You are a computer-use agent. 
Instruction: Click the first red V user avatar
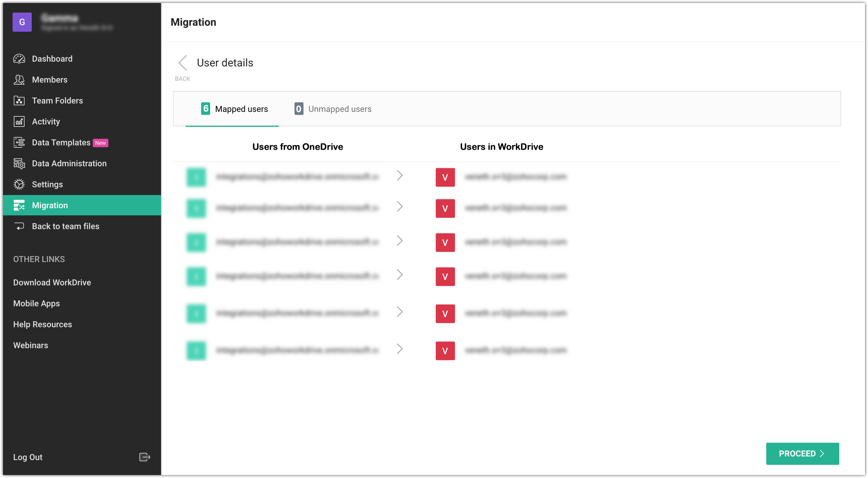445,177
